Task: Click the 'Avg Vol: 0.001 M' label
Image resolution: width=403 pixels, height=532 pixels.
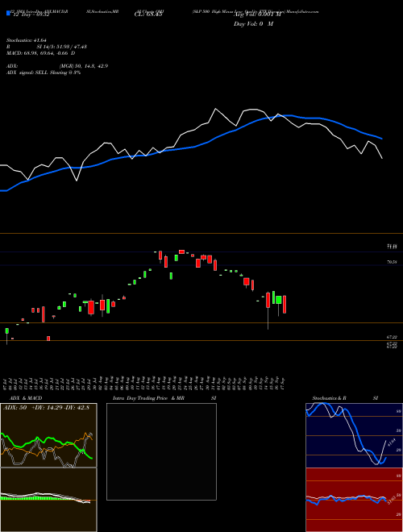Action: tap(257, 15)
